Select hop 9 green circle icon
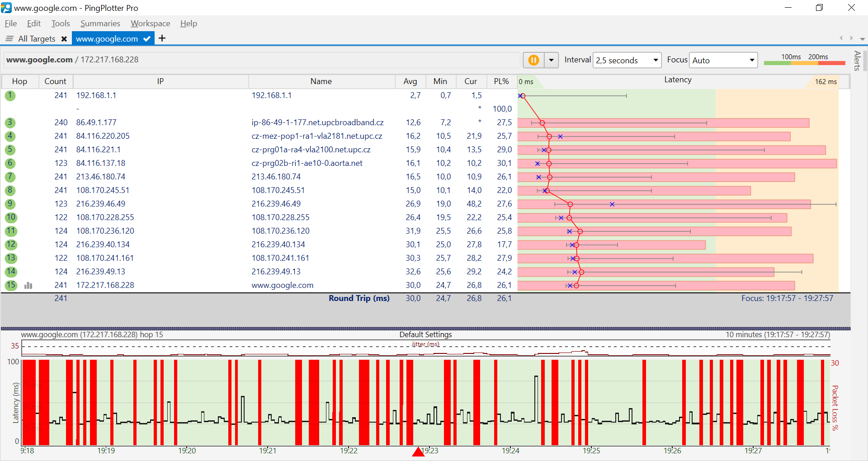The height and width of the screenshot is (461, 868). coord(10,204)
